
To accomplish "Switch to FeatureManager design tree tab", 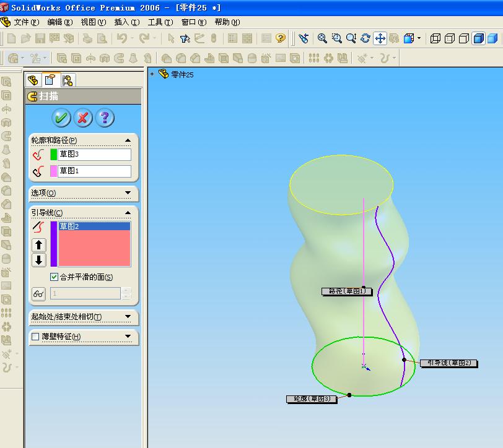I will [x=33, y=80].
